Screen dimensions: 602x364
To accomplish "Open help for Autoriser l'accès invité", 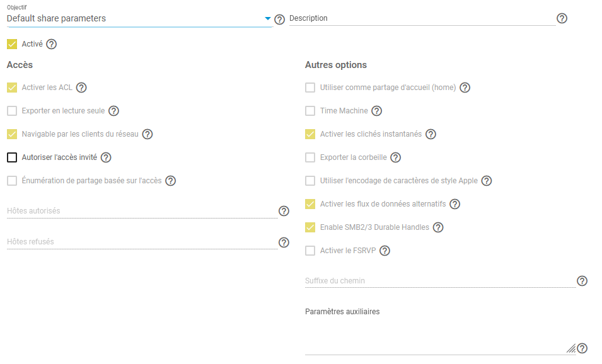I will 106,157.
